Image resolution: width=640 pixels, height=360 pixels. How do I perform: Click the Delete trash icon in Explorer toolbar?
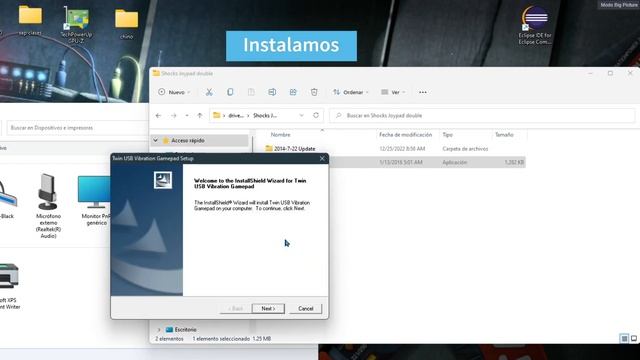(314, 92)
